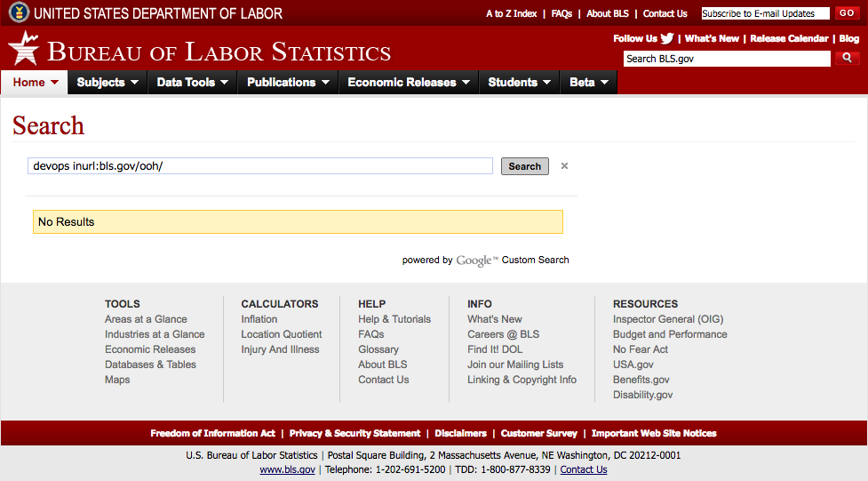Open Inspector General (OIG) link
Viewport: 868px width, 481px height.
(x=668, y=319)
